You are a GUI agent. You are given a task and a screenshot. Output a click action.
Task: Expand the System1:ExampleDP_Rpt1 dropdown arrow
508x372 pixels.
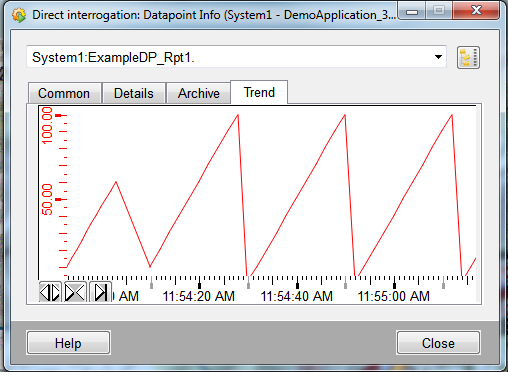(438, 57)
